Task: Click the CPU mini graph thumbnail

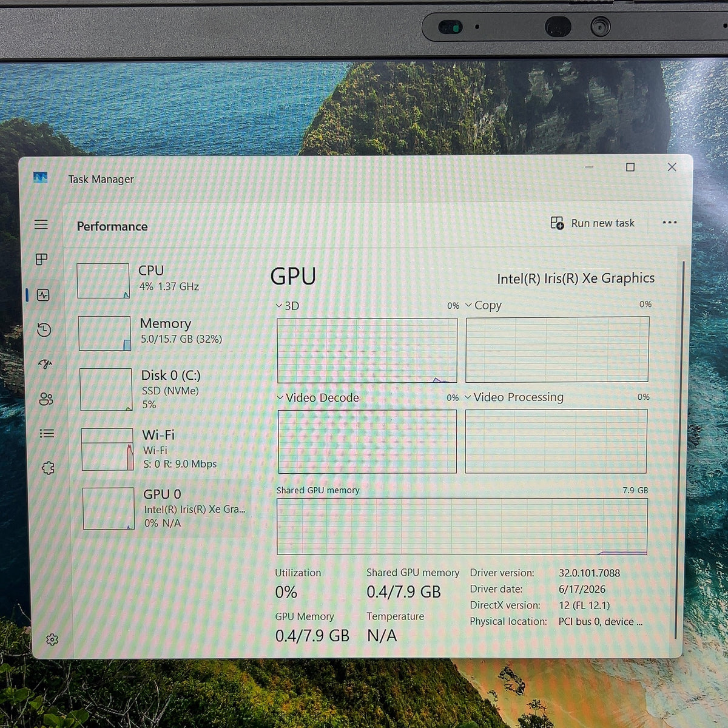Action: pos(103,280)
